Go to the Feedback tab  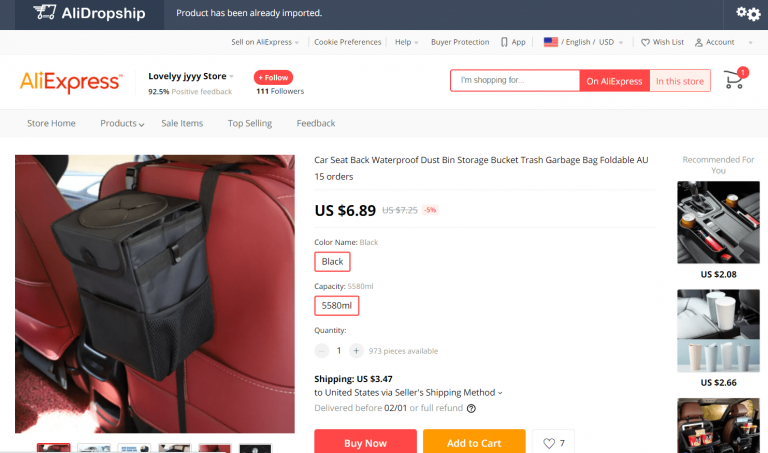[x=316, y=123]
